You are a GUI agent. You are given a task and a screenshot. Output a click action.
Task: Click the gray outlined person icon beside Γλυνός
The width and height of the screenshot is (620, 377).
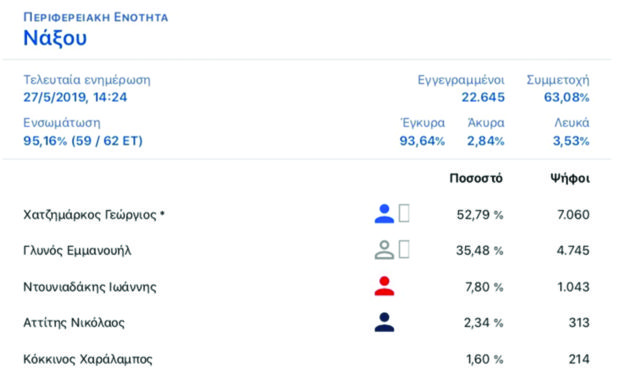[x=384, y=250]
